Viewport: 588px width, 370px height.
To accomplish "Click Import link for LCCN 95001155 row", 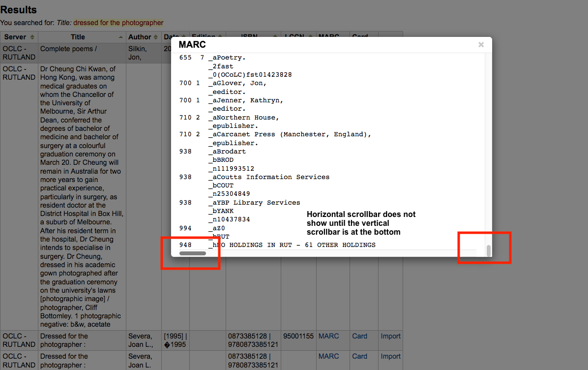I will (390, 336).
